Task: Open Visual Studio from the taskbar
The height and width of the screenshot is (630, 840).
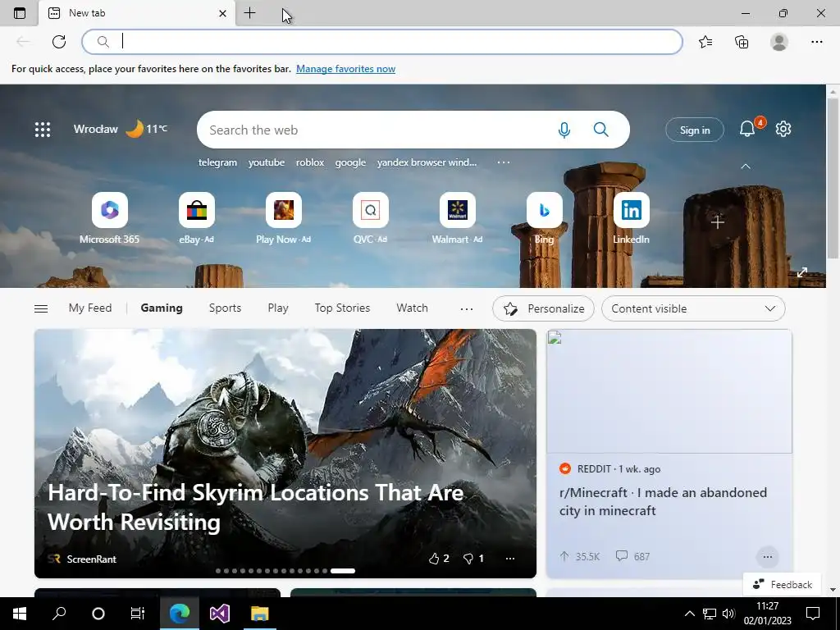Action: 220,614
